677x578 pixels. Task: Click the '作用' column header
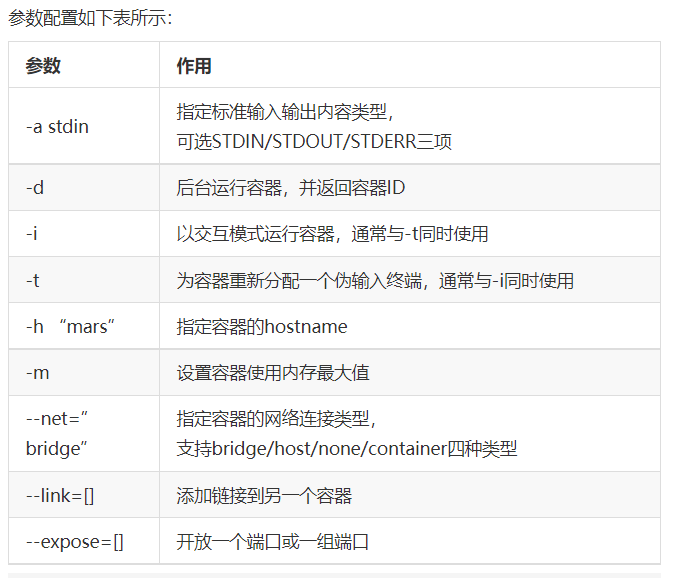194,66
